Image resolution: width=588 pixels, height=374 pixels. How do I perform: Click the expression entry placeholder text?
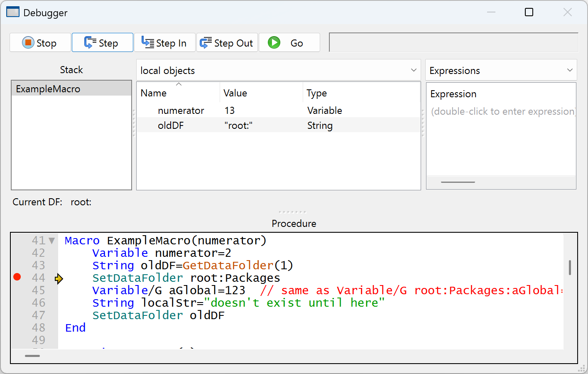[x=502, y=112]
